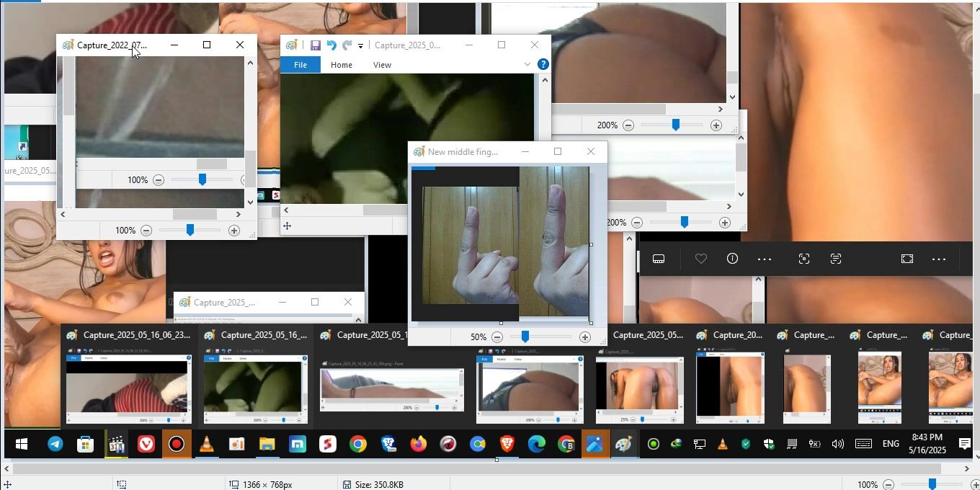Show file info in the Photos toolbar

732,259
